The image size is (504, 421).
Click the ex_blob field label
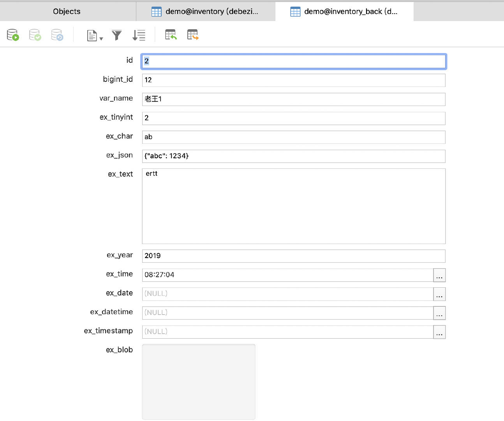(119, 350)
